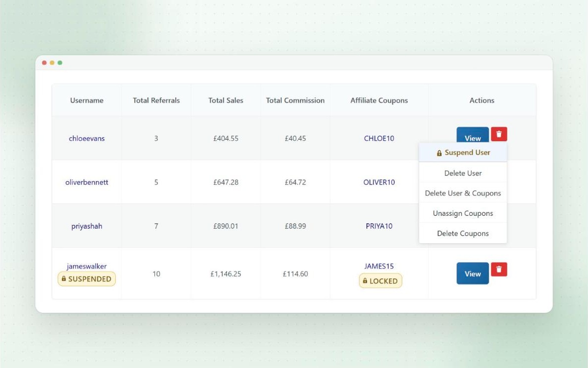
Task: Click the £890.01 total sales value
Action: point(226,226)
